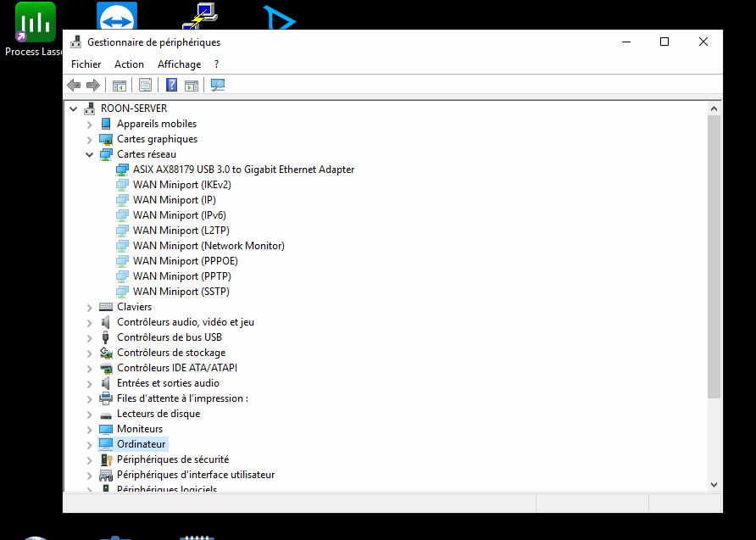The width and height of the screenshot is (756, 540).
Task: Click the Back arrow toolbar icon
Action: tap(74, 86)
